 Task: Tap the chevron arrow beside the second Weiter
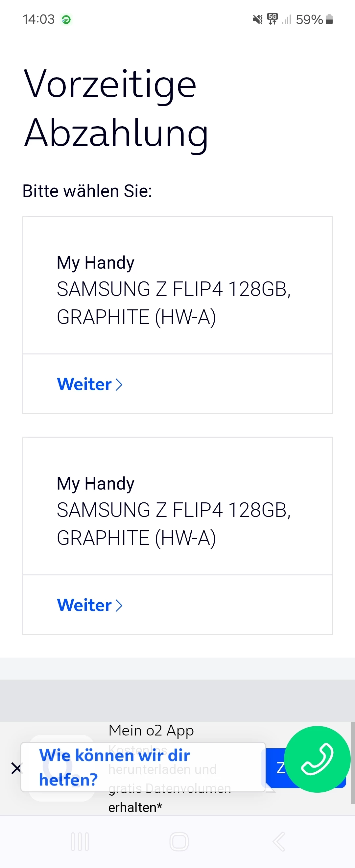(119, 605)
